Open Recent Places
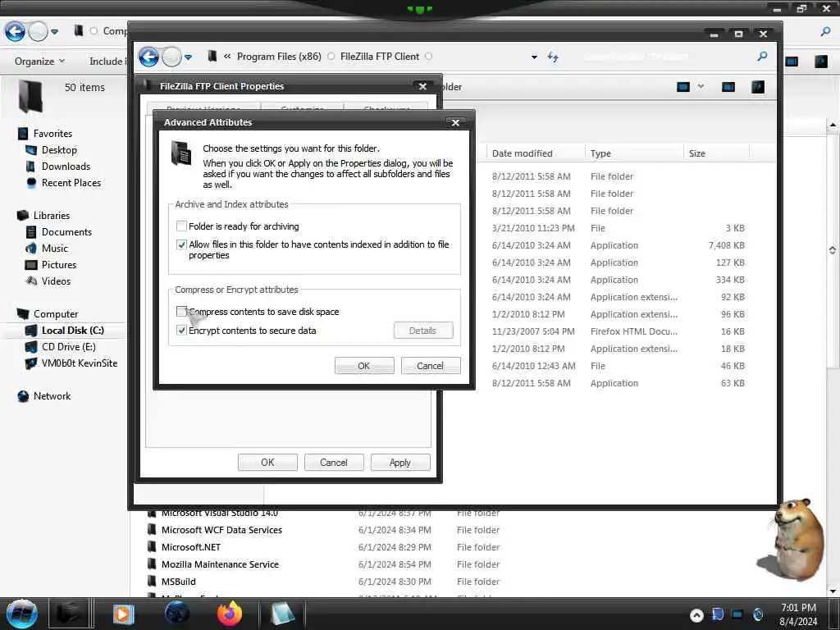Viewport: 840px width, 630px height. [71, 183]
